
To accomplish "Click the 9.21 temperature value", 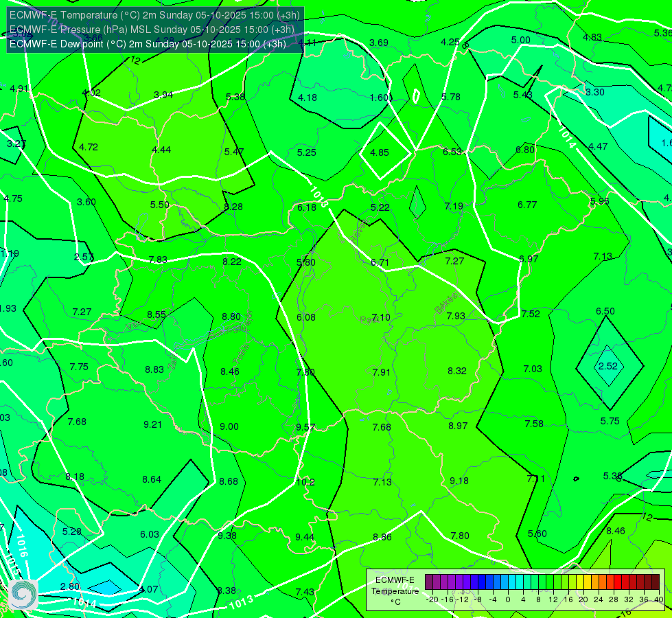I will [152, 424].
